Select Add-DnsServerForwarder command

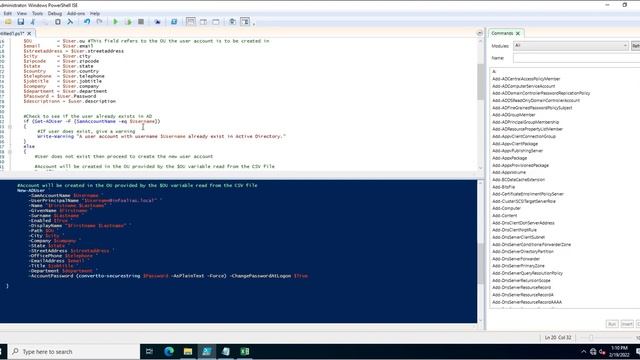tap(516, 259)
